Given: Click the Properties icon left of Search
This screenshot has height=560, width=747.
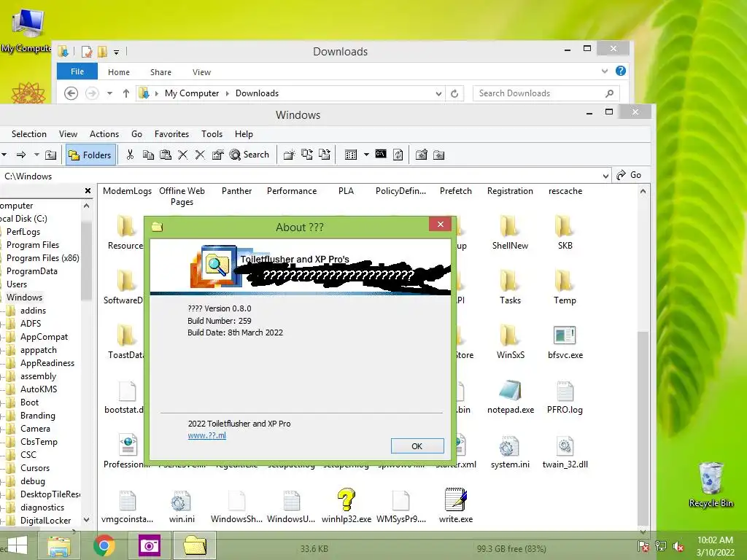Looking at the screenshot, I should click(x=217, y=155).
